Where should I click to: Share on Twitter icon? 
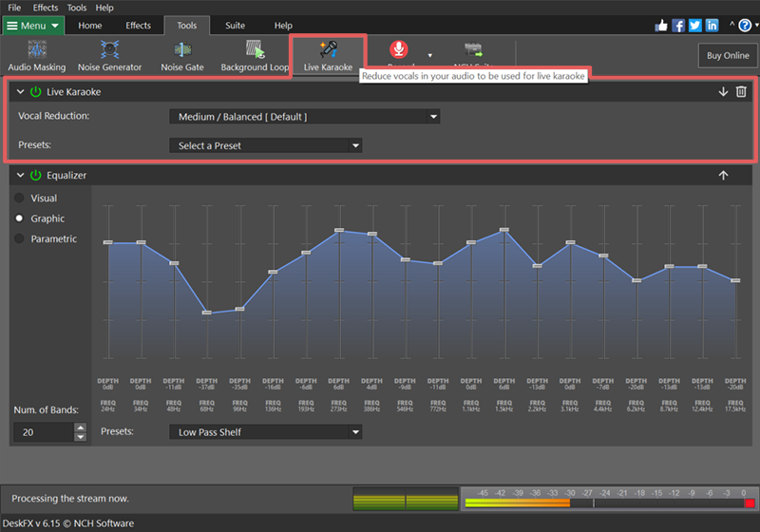pos(695,26)
